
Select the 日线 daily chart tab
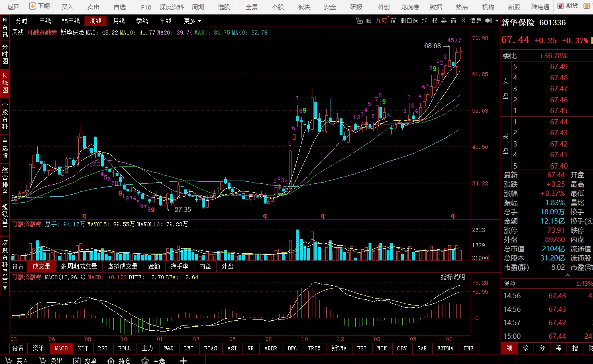pos(45,21)
